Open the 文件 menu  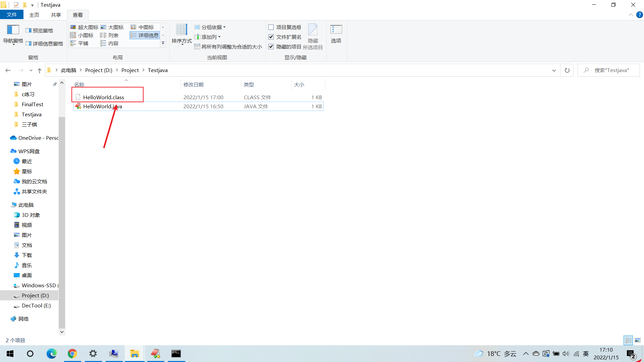12,15
